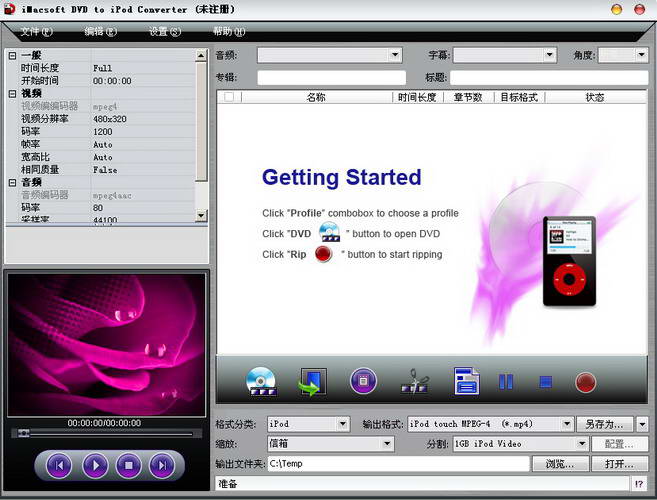Toggle the select-all checkbox in list header
This screenshot has width=657, height=500.
229,97
